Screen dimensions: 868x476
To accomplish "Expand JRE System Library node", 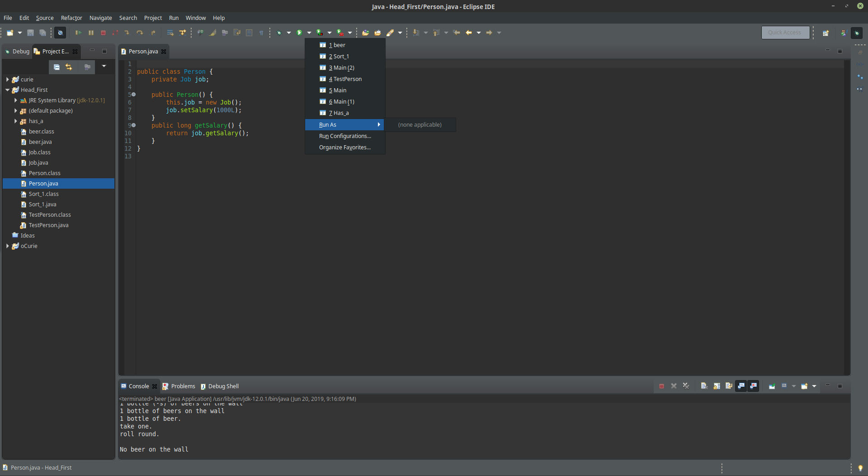I will click(15, 100).
